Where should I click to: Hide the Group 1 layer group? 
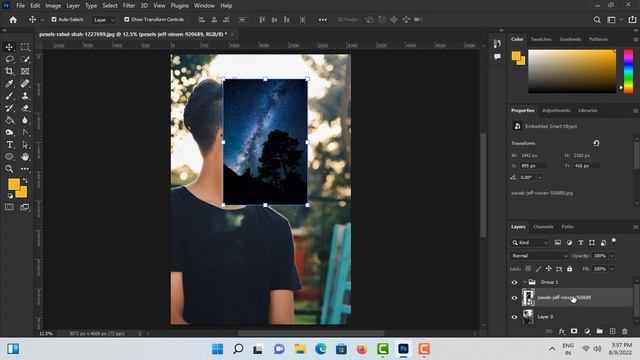[x=514, y=282]
